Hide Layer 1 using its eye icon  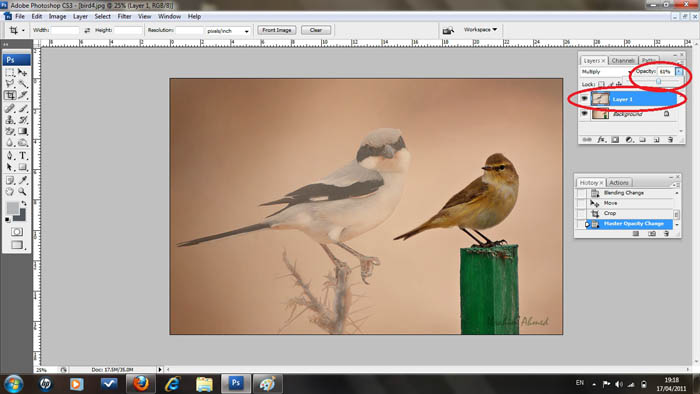tap(584, 99)
